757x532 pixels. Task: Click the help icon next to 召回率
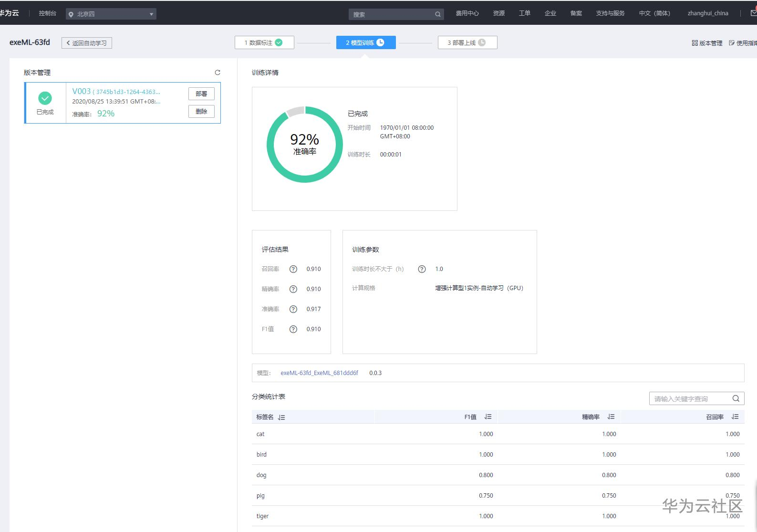(293, 269)
